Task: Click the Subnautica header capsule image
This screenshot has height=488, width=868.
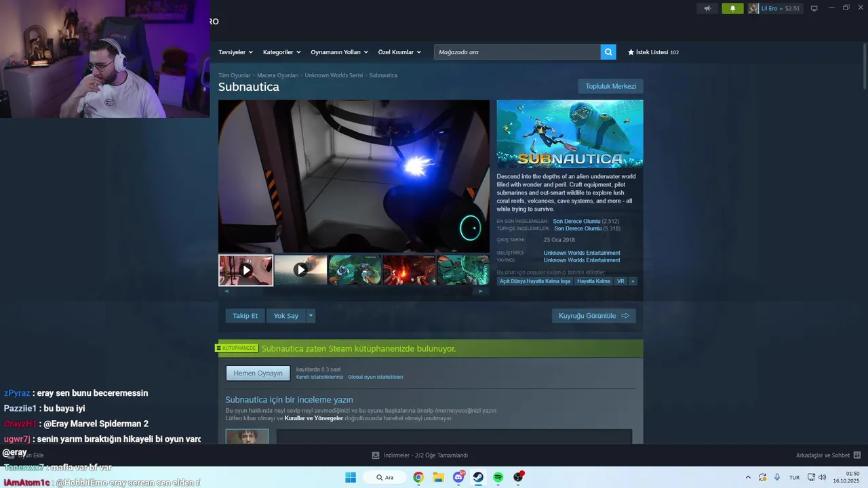Action: tap(570, 134)
